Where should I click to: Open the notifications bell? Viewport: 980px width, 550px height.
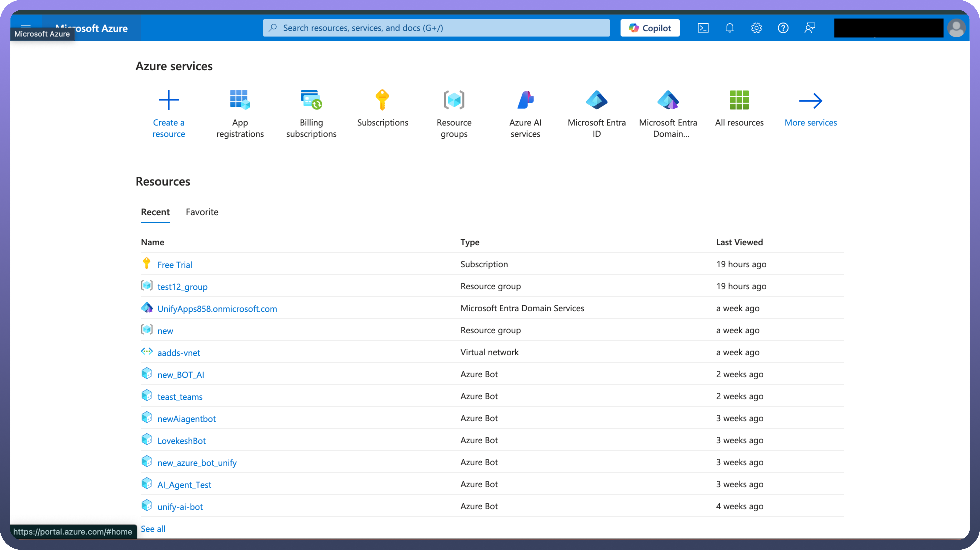730,28
